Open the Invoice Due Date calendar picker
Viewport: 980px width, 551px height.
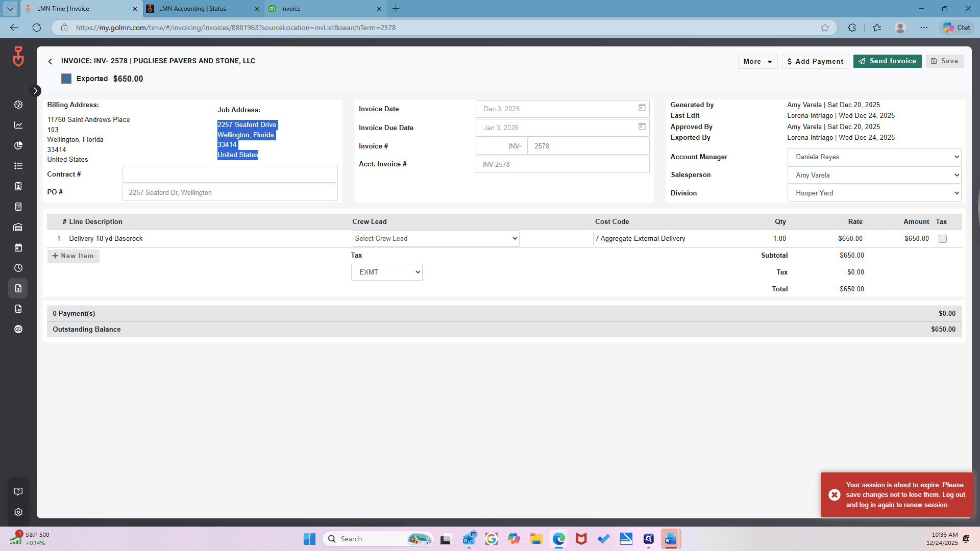click(x=642, y=127)
